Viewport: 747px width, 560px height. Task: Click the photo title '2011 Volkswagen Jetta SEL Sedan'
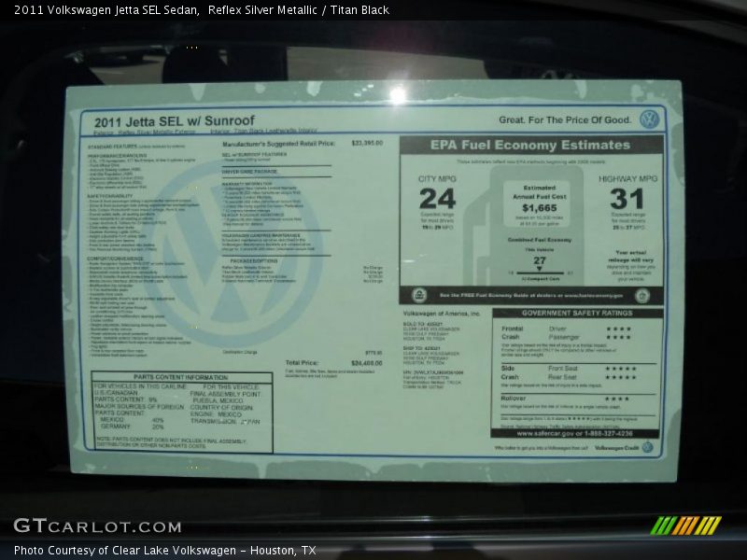pos(106,10)
